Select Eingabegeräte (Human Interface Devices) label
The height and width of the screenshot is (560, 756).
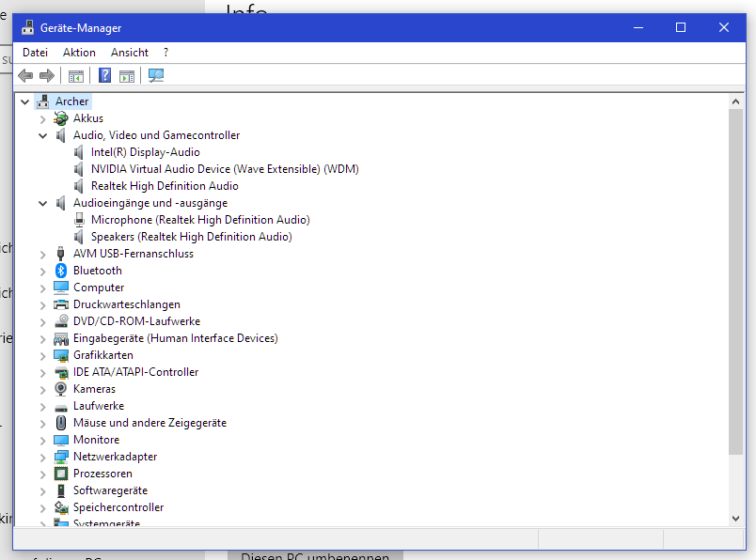coord(176,338)
